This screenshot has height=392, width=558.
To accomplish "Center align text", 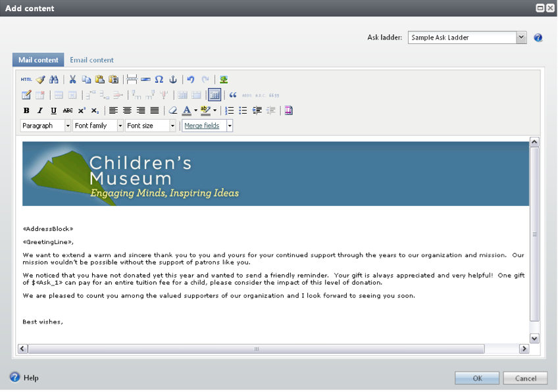I will (x=127, y=110).
